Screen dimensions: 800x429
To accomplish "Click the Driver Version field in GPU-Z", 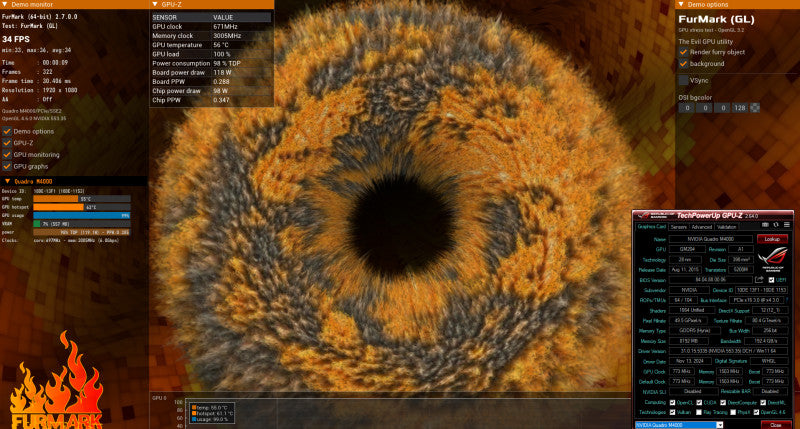I will [728, 351].
